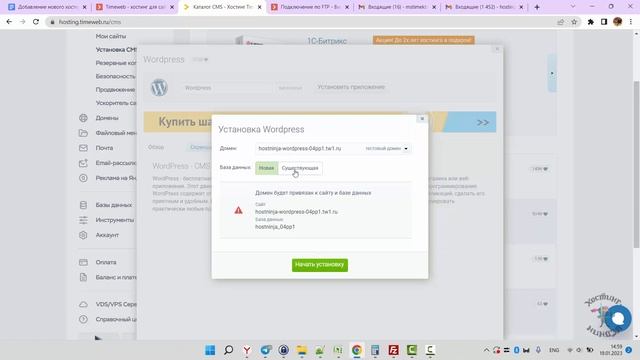Close the Установка Wordpress dialog

tap(422, 119)
